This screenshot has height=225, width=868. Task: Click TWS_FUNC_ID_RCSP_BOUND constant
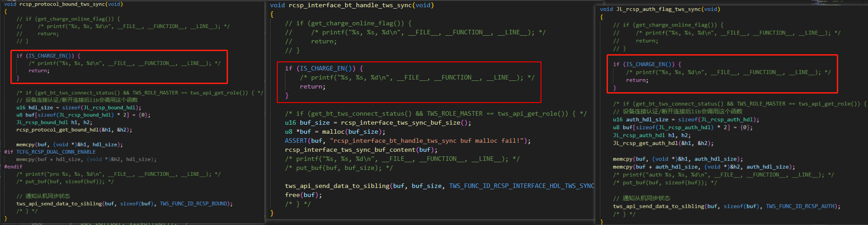point(194,204)
